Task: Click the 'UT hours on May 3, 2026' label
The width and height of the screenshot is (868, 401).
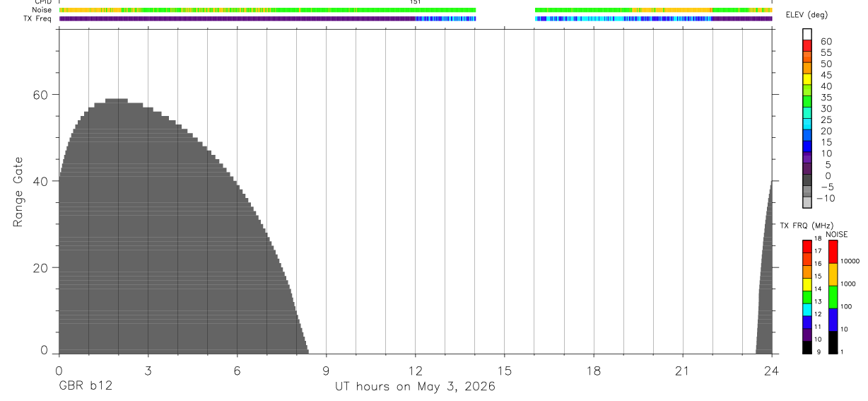Action: [415, 387]
